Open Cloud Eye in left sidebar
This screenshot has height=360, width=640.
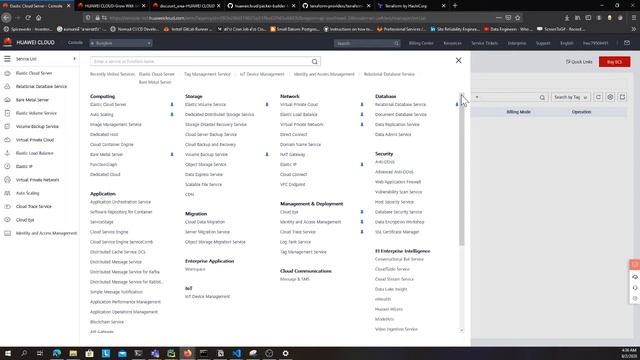[25, 220]
